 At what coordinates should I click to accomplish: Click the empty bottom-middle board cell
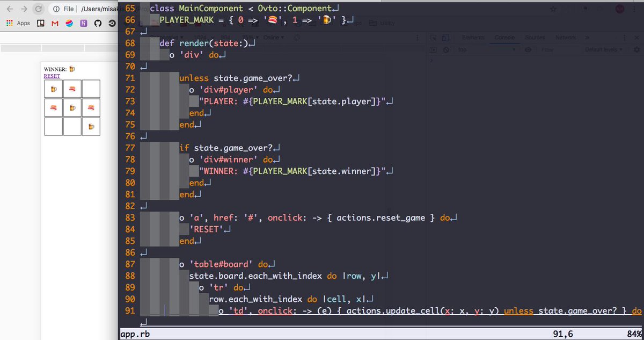pyautogui.click(x=72, y=126)
